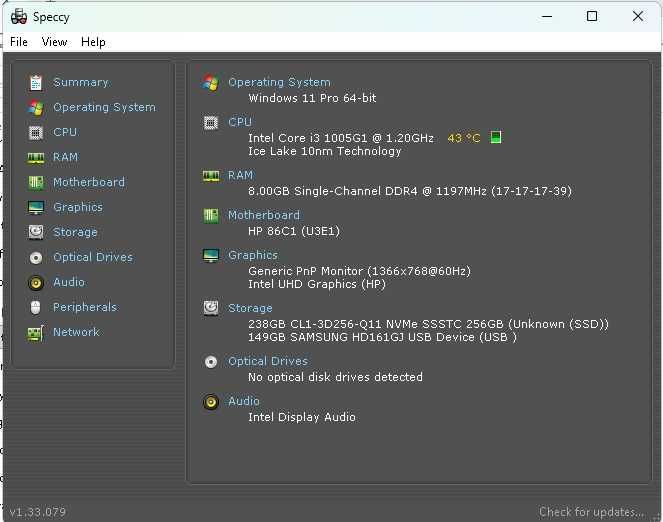Screen dimensions: 663x522
Task: Click the green CPU temperature indicator icon
Action: tap(496, 137)
